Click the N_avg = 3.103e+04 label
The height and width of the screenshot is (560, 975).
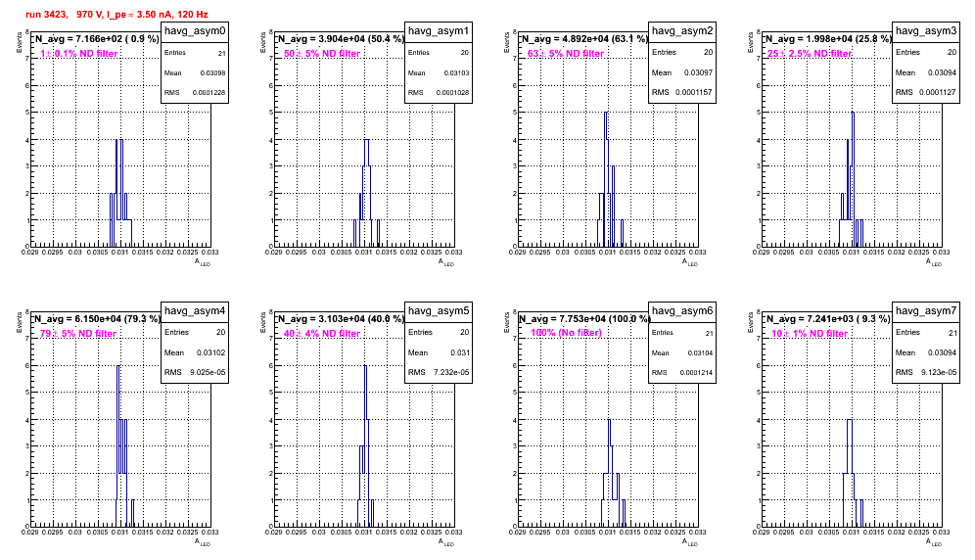(x=341, y=318)
